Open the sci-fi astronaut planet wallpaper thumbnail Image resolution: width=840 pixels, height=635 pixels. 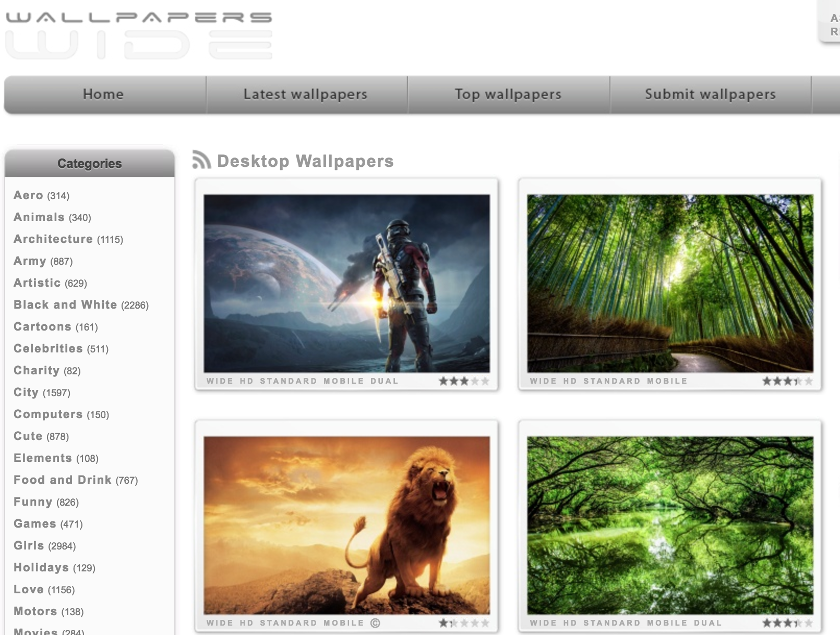346,283
